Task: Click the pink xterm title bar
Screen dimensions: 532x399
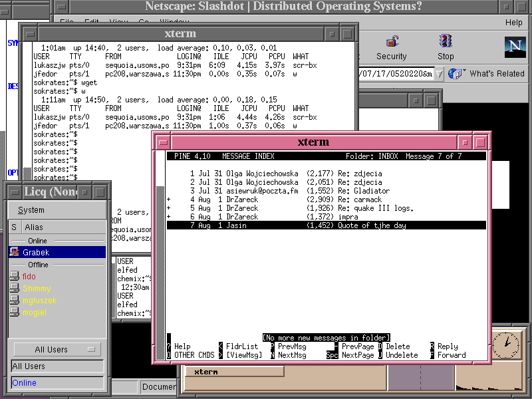Action: (313, 142)
